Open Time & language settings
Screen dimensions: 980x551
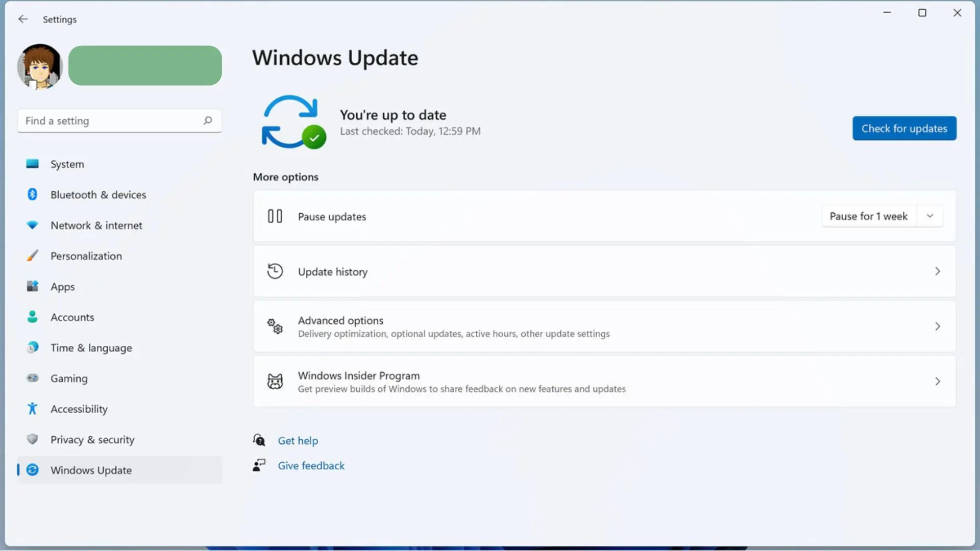(x=91, y=348)
